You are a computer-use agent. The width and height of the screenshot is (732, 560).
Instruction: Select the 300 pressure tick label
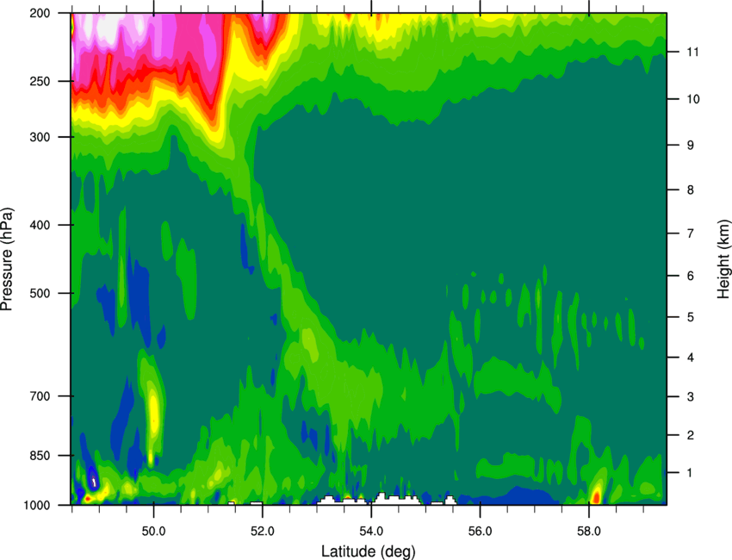point(40,137)
